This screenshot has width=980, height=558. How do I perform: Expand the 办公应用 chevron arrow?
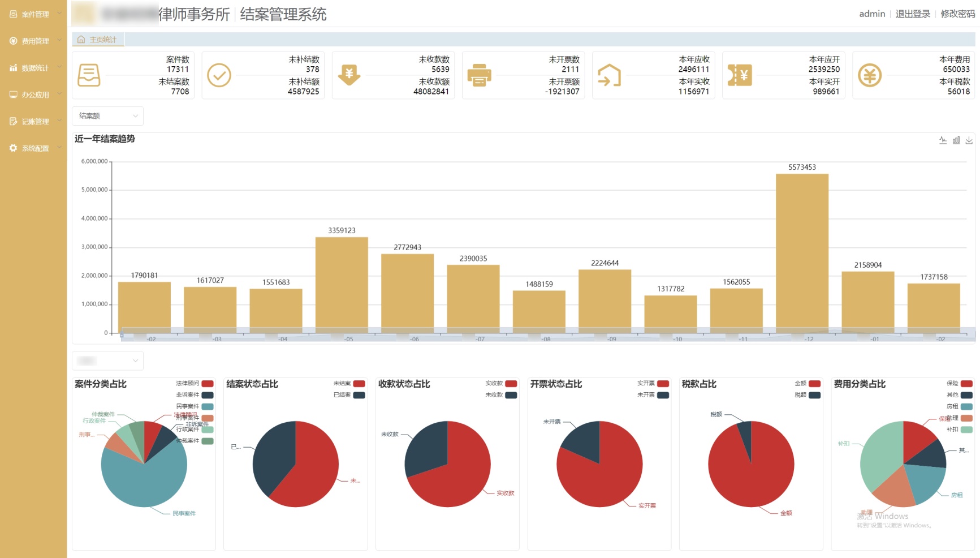click(x=59, y=94)
